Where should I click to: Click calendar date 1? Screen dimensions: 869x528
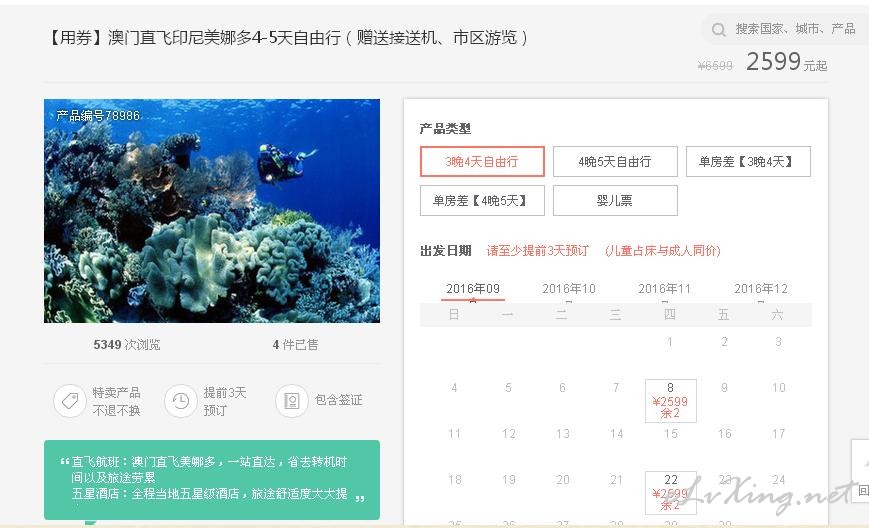pos(670,342)
